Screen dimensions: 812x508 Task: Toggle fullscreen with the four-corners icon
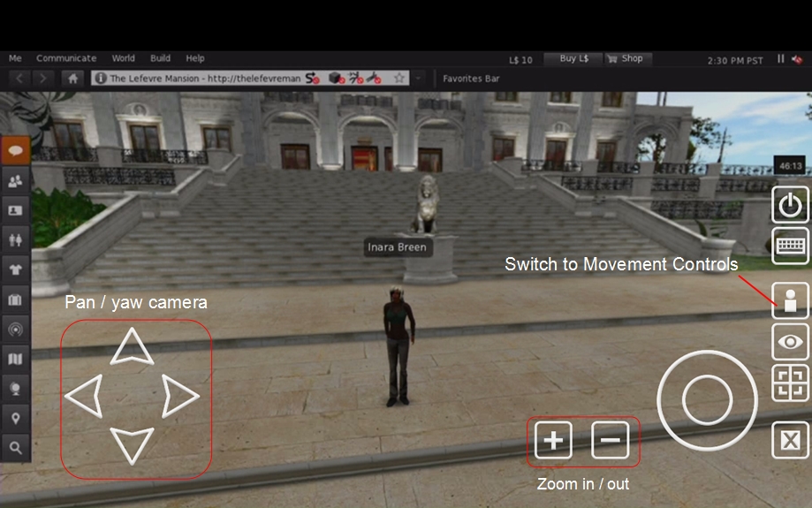click(791, 383)
